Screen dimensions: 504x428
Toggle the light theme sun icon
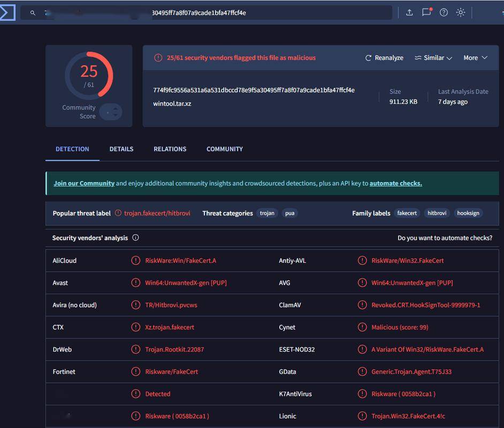coord(461,12)
